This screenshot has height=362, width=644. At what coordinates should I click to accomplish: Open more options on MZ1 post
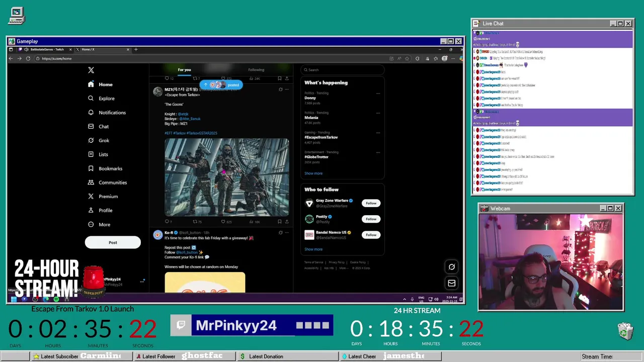(x=287, y=89)
